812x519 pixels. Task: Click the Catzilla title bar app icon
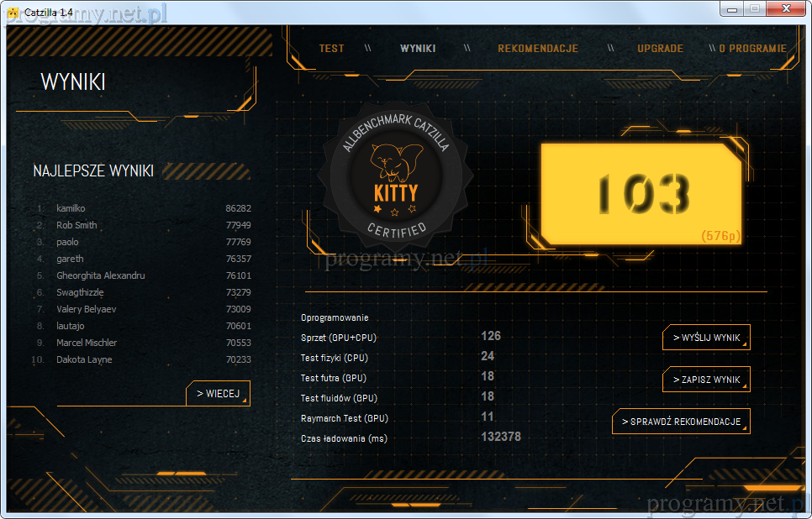[13, 9]
